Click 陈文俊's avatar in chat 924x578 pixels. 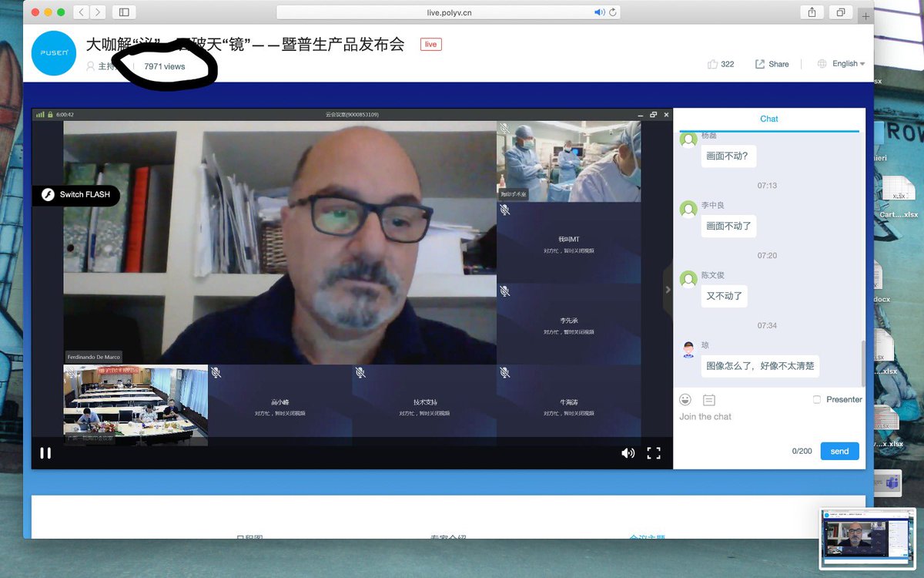[688, 279]
